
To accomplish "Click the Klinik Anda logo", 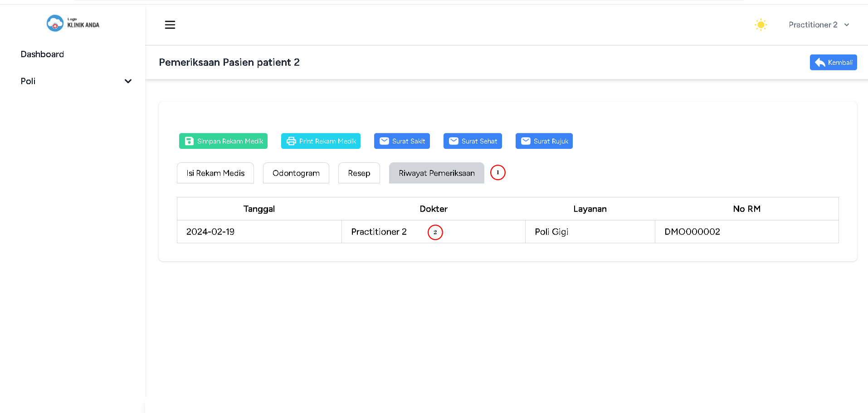I will point(73,23).
